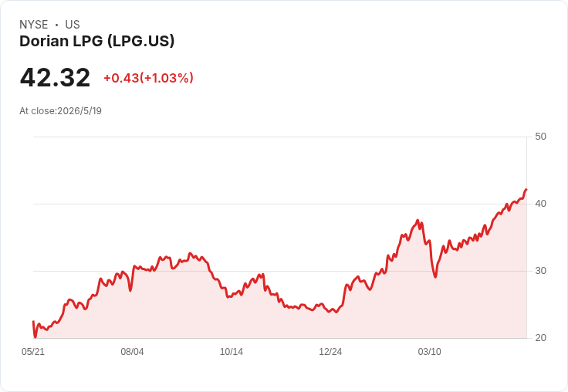The width and height of the screenshot is (568, 392).
Task: Click the chart line's latest endpoint
Action: pyautogui.click(x=526, y=189)
